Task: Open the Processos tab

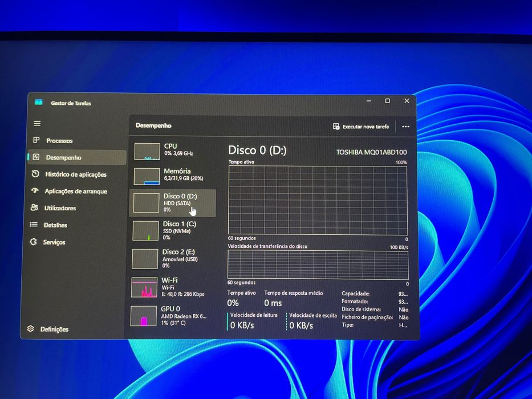Action: [x=76, y=140]
